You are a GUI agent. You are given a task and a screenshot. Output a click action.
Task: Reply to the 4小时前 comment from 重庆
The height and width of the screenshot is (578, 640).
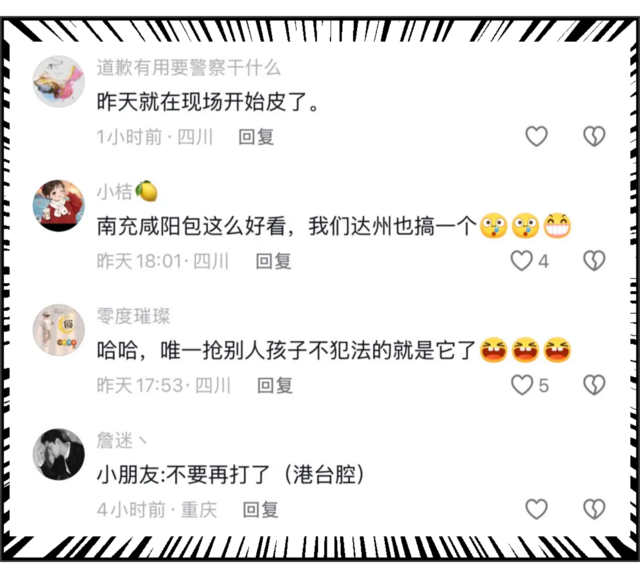(260, 510)
